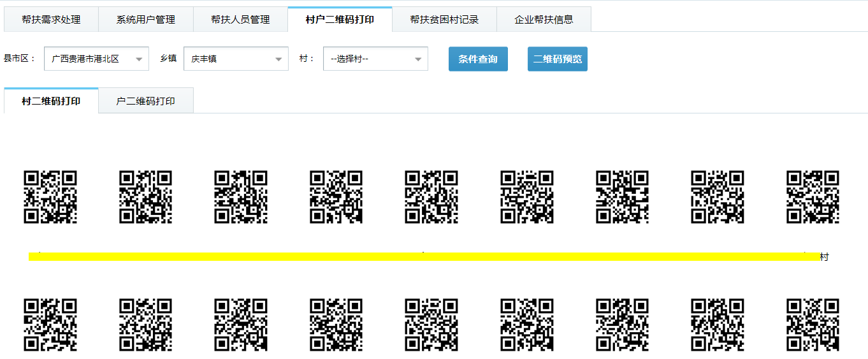Open the 帮扶需求处理 tab
Screen dimensions: 868x359
(51, 19)
